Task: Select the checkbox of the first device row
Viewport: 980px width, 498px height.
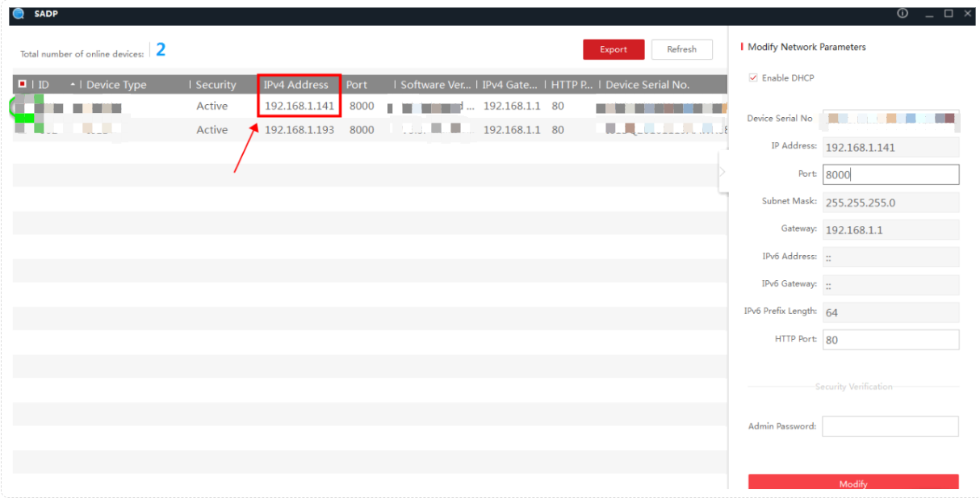Action: 22,107
